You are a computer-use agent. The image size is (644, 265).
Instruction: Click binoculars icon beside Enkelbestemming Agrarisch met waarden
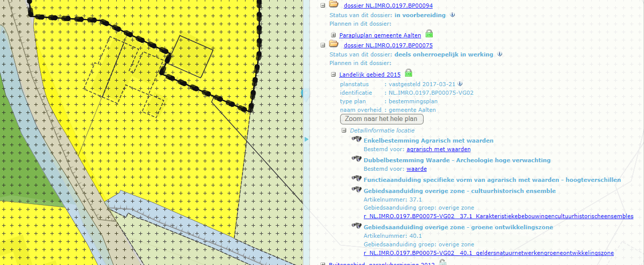click(x=357, y=141)
